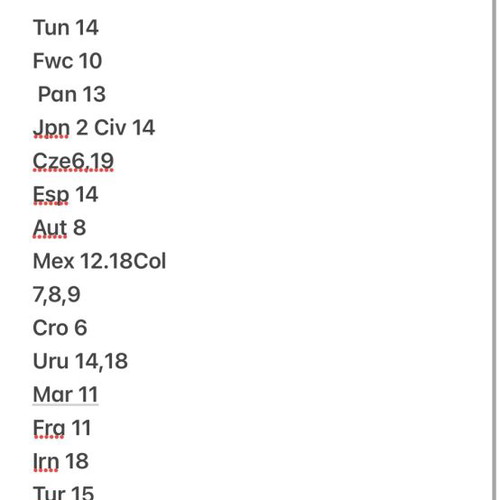Click the misspelled word 'Esp'

click(x=51, y=195)
